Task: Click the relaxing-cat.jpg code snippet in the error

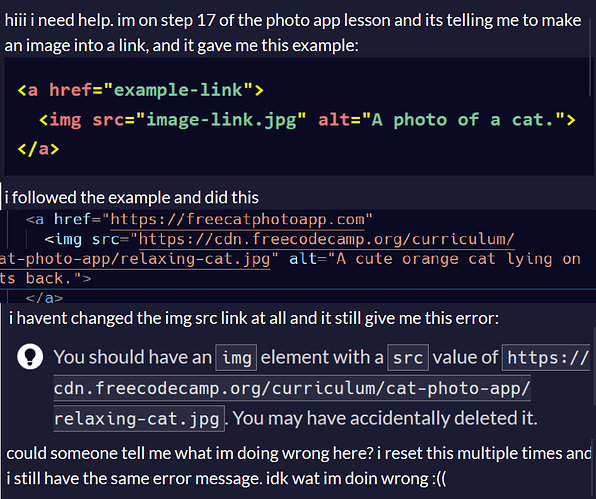Action: click(139, 419)
